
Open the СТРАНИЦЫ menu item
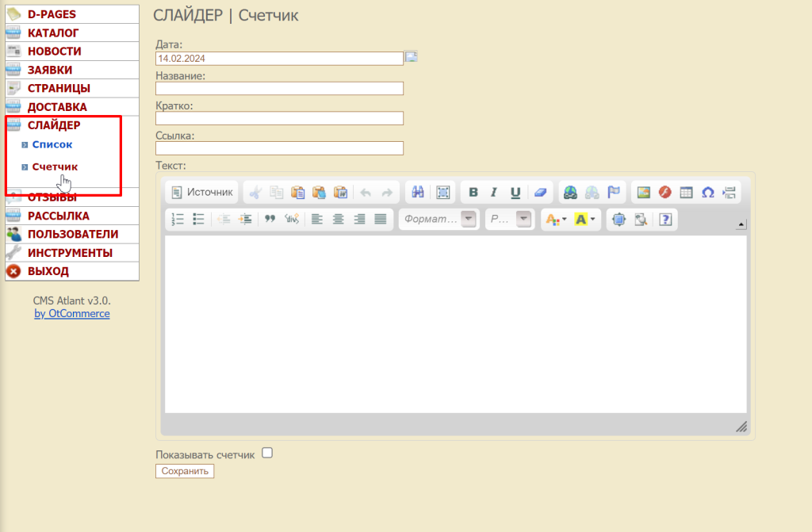coord(72,88)
